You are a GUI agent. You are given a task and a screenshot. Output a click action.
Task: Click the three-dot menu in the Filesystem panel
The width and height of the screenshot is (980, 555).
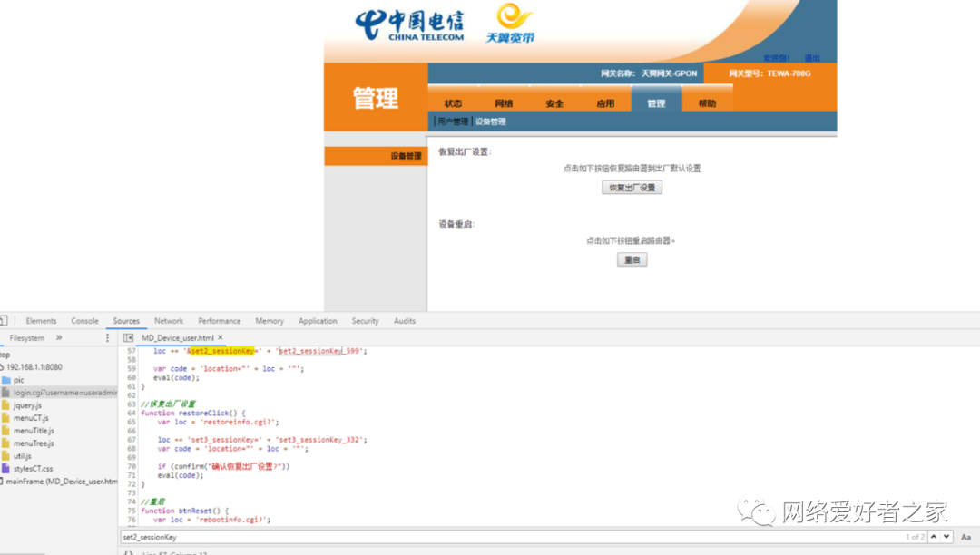[x=107, y=337]
